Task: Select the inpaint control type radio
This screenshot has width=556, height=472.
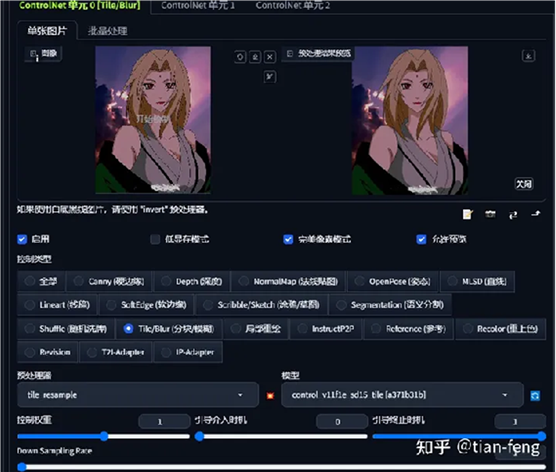Action: (x=256, y=329)
